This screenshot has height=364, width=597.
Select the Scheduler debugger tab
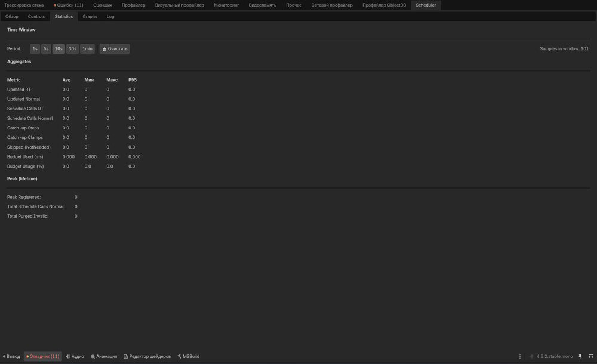[x=426, y=5]
